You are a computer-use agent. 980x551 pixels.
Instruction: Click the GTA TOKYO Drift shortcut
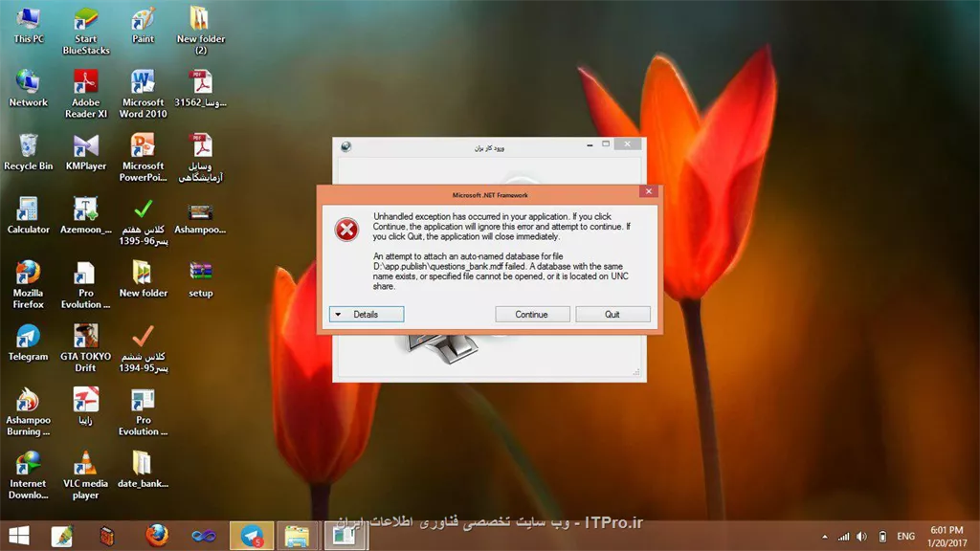pyautogui.click(x=85, y=348)
